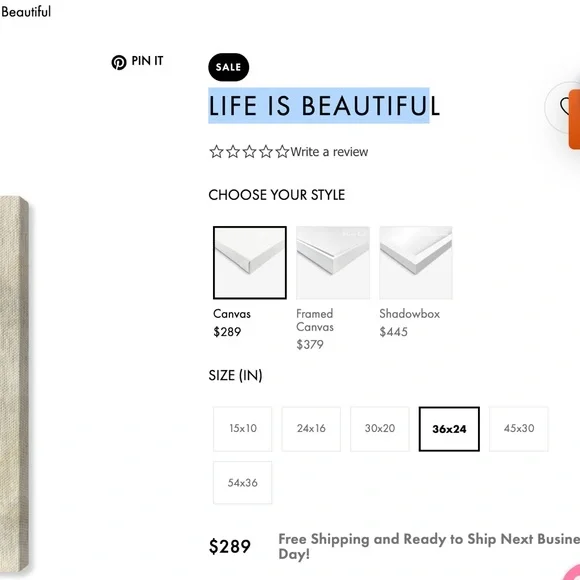This screenshot has width=580, height=580.
Task: Click the canvas product image edge
Action: click(x=14, y=385)
